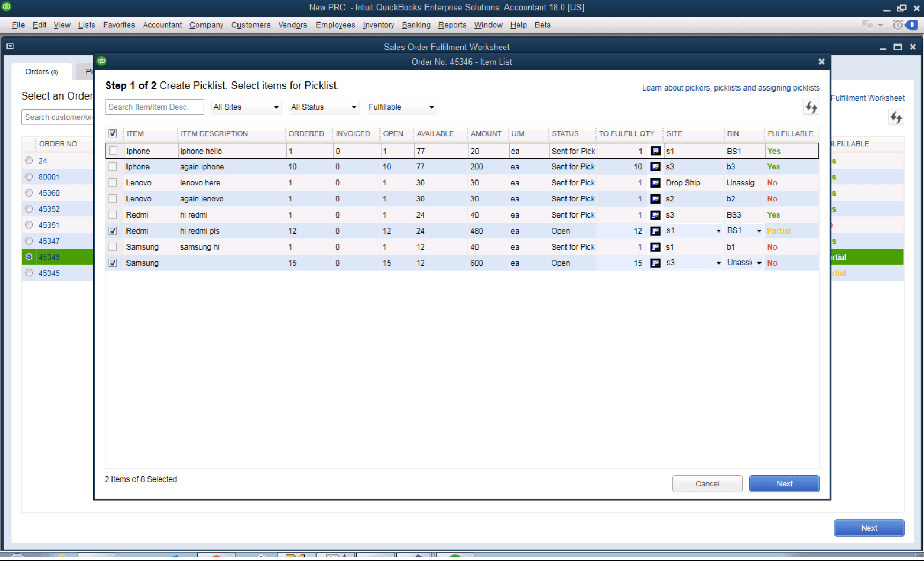Click the reminders clock icon in the menu bar
The width and height of the screenshot is (924, 562).
click(x=897, y=25)
